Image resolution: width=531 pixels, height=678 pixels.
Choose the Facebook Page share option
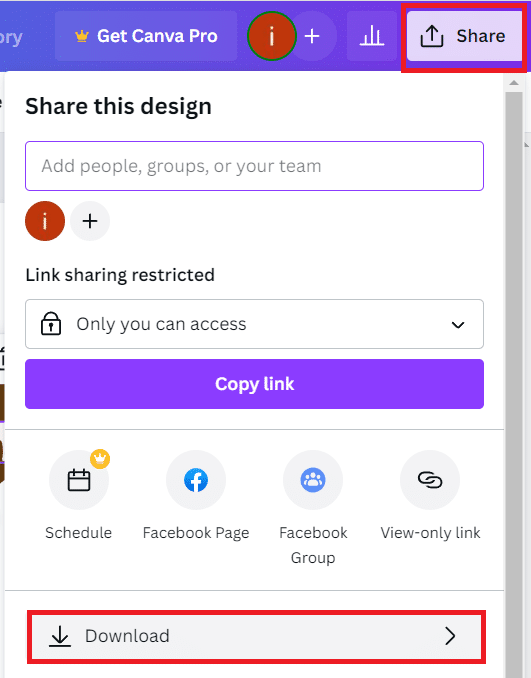coord(196,480)
